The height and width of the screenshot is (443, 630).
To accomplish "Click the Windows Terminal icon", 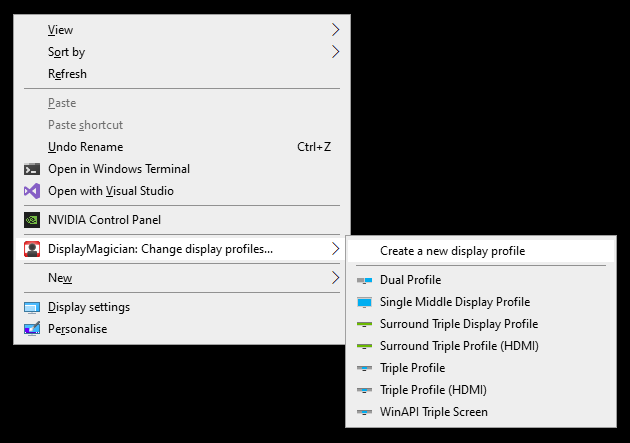I will tap(32, 169).
